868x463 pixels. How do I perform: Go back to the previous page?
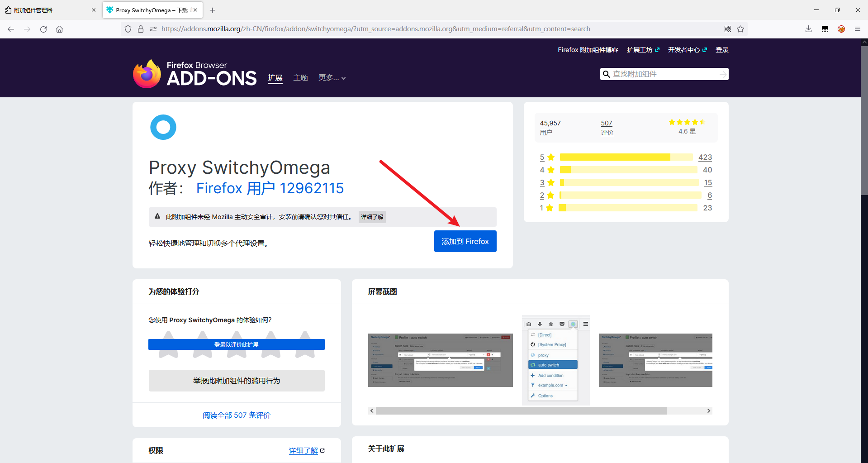pyautogui.click(x=11, y=29)
